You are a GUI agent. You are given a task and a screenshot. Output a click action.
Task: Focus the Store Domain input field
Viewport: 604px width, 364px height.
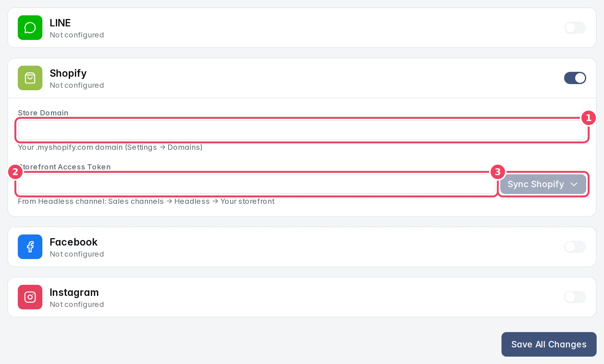tap(302, 130)
